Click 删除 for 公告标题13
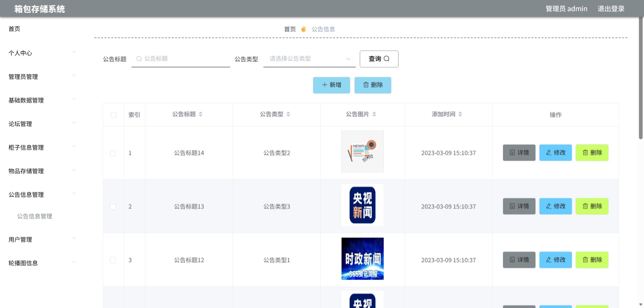 click(x=592, y=206)
